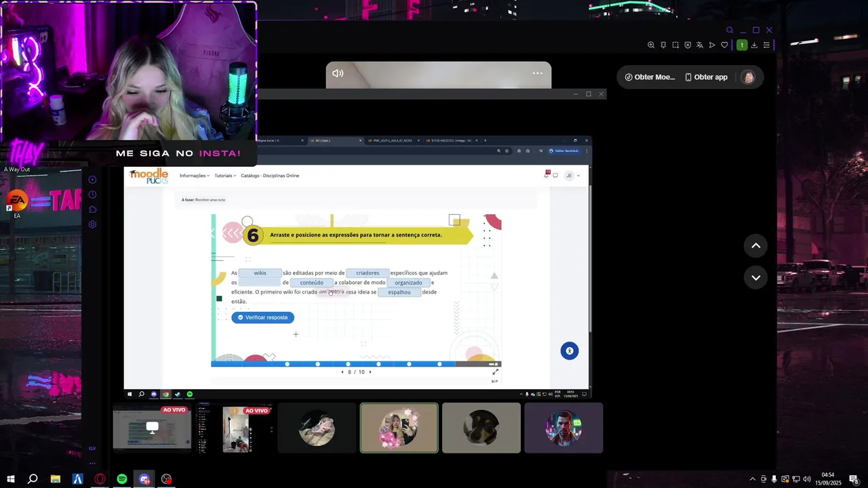
Task: Click the 'criadores' drag word chip
Action: tap(368, 273)
